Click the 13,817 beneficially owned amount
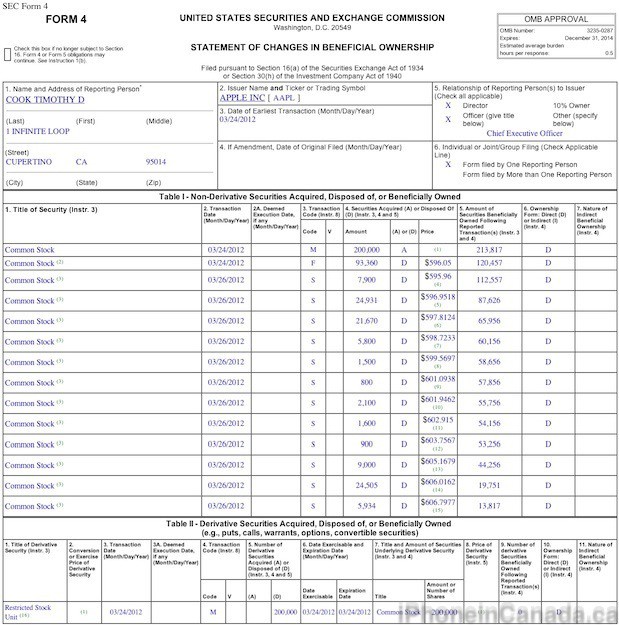619x625 pixels. tap(487, 506)
